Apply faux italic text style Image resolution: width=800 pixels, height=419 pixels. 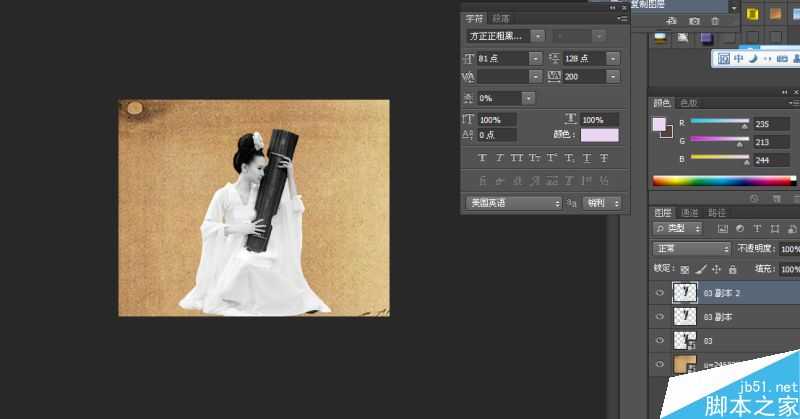pyautogui.click(x=500, y=158)
